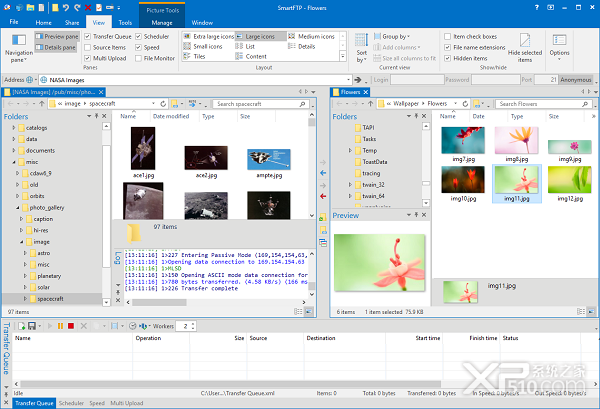Collapse the misc folder under /pub
The width and height of the screenshot is (600, 409).
pyautogui.click(x=14, y=162)
